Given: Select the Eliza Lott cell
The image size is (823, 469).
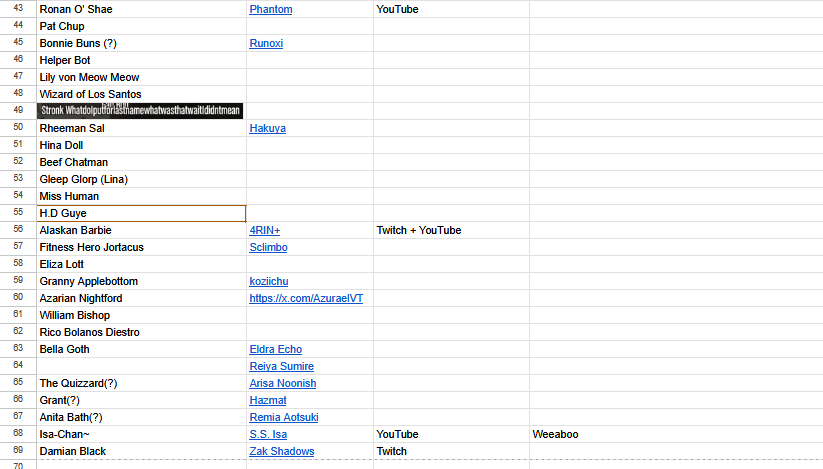Looking at the screenshot, I should pos(141,264).
